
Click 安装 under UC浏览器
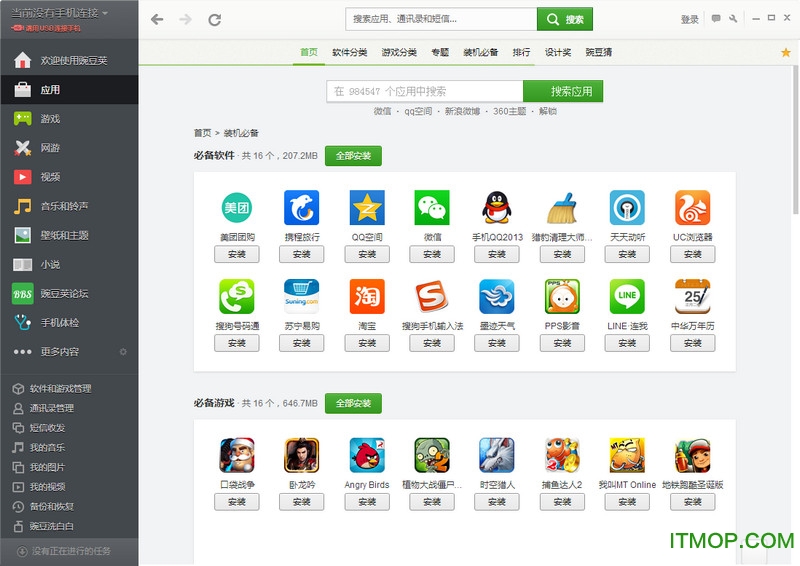point(692,254)
